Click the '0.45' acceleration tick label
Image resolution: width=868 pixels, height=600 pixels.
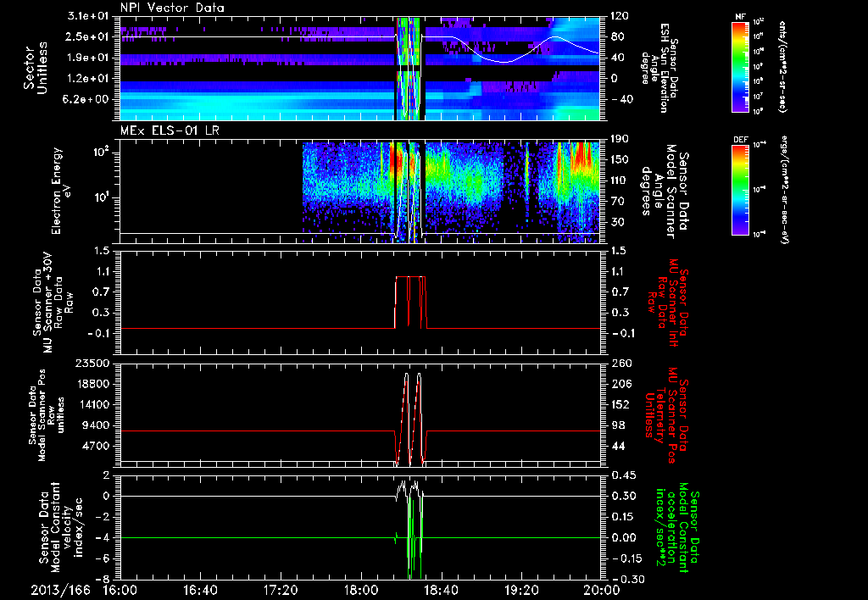tap(623, 475)
